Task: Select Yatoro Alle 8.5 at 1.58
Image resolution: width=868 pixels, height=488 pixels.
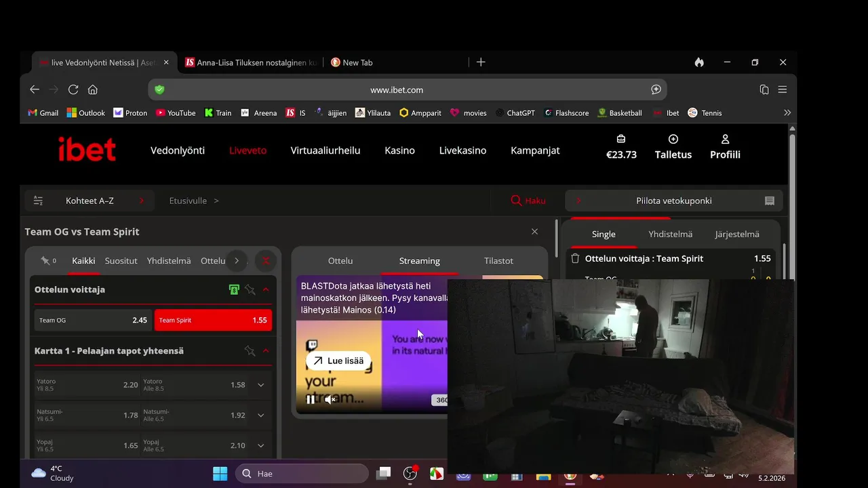Action: [x=194, y=385]
